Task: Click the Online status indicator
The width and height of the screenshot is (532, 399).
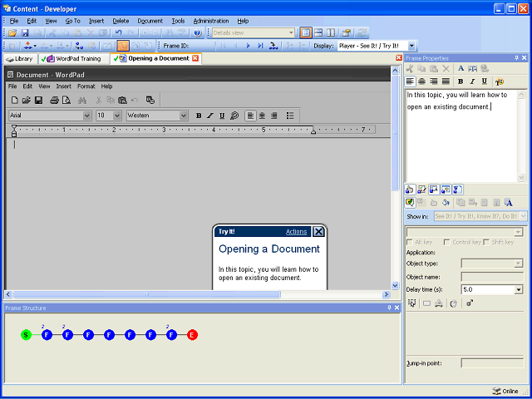Action: 505,391
